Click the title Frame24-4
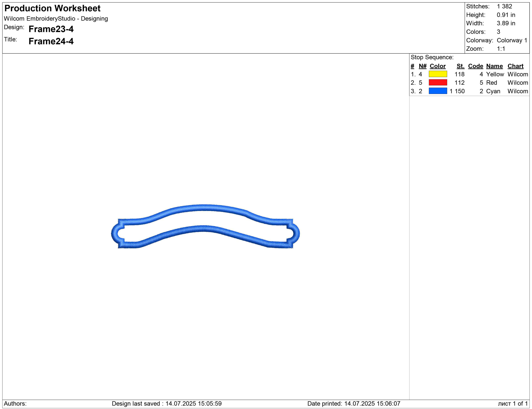The width and height of the screenshot is (532, 409). pos(51,41)
